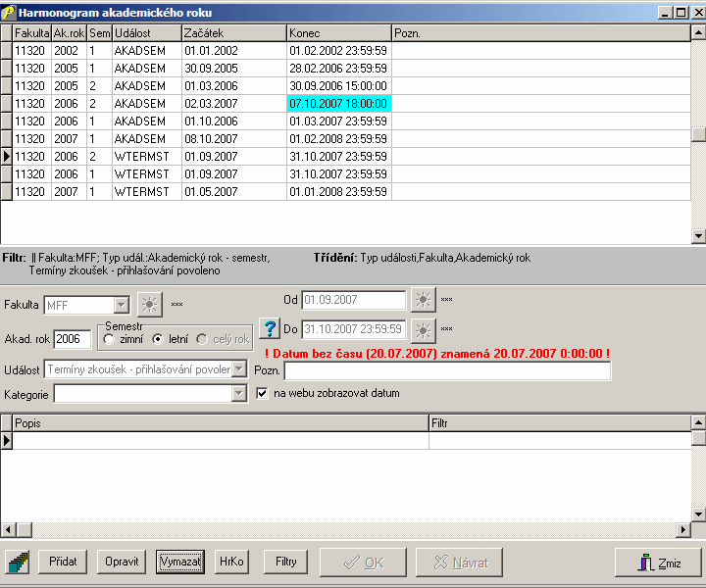Expand the Kategorie combo box
Image resolution: width=706 pixels, height=588 pixels.
(238, 393)
